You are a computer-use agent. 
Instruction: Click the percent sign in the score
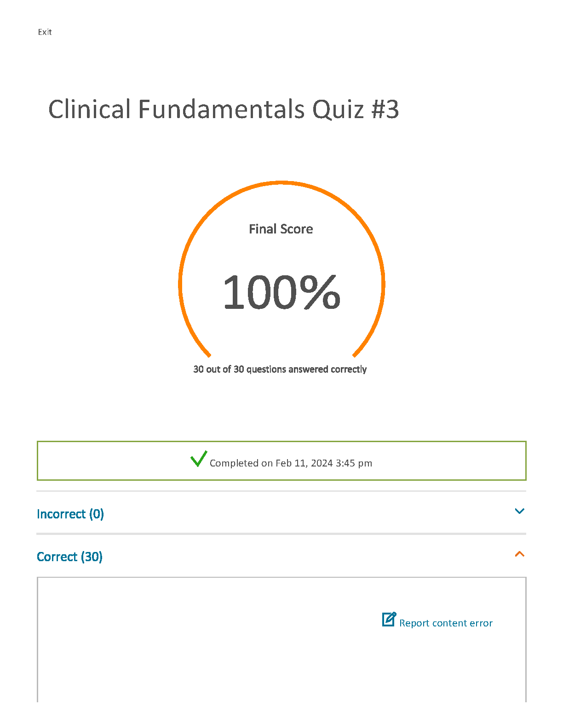click(320, 292)
